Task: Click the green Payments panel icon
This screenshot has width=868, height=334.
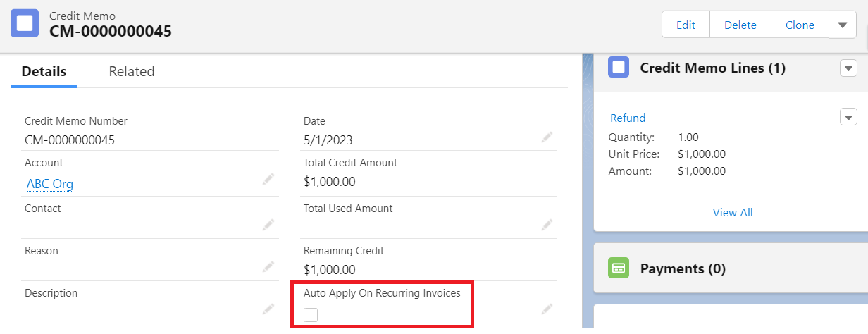Action: [x=619, y=268]
